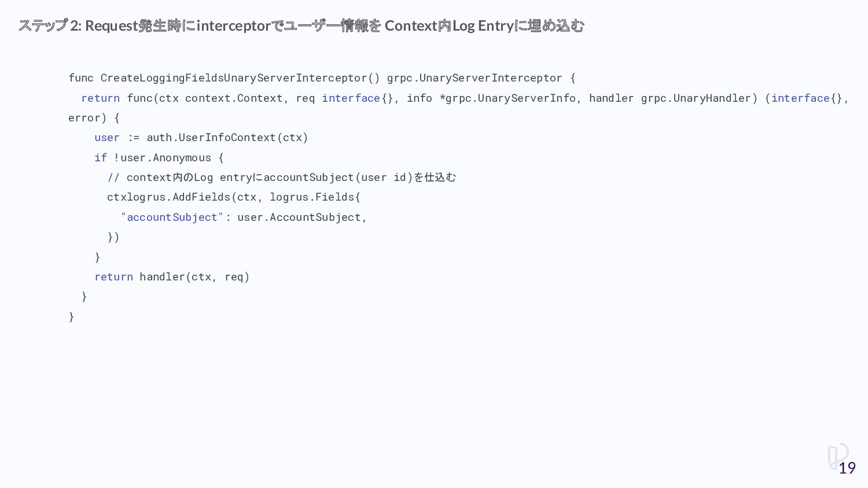Click the first blue return keyword
Screen dimensions: 868x488
click(101, 98)
